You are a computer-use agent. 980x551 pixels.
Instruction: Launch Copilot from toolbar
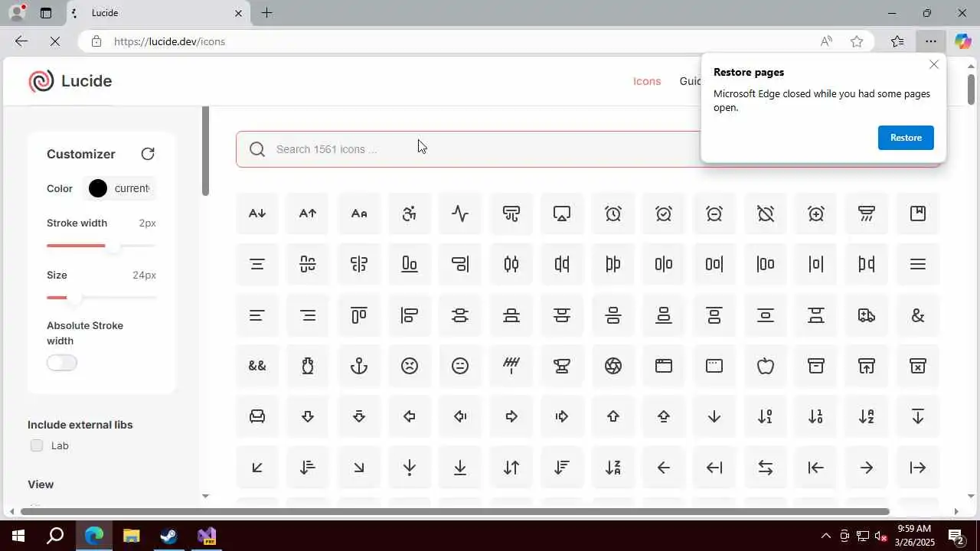(962, 41)
